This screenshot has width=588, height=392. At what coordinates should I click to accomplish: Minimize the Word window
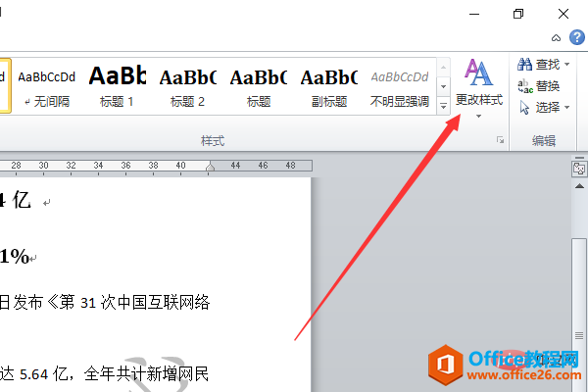click(474, 15)
